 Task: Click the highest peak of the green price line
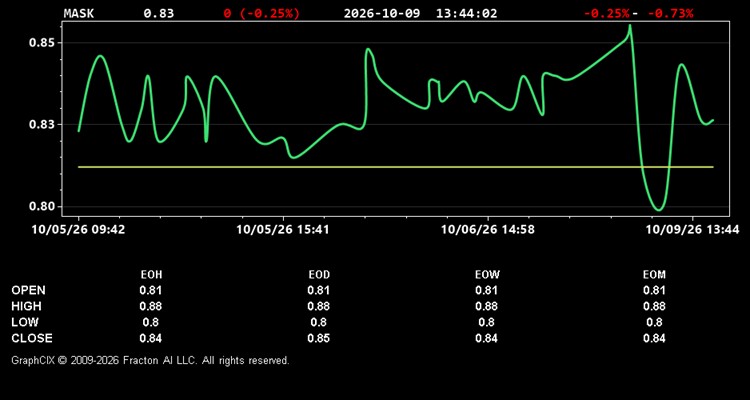[630, 26]
